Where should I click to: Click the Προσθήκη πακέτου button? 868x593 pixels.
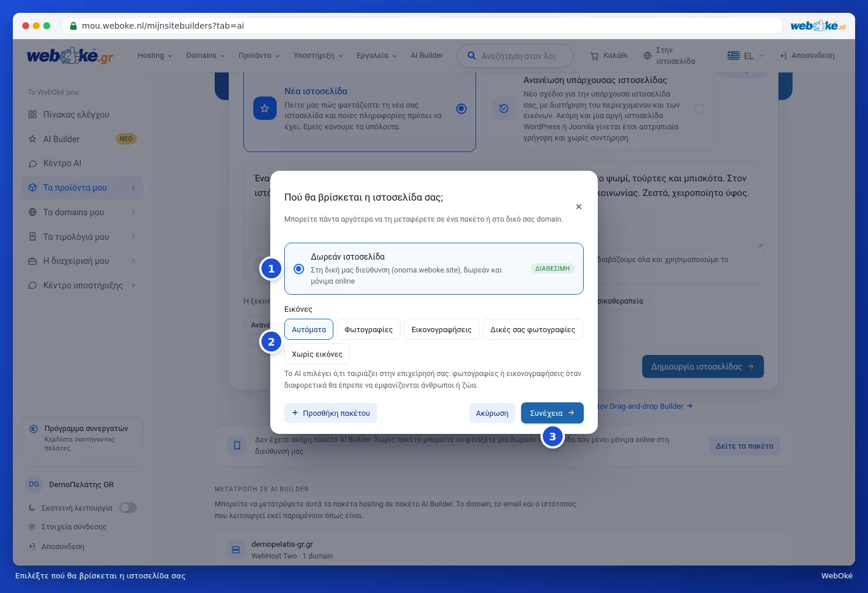pos(330,413)
